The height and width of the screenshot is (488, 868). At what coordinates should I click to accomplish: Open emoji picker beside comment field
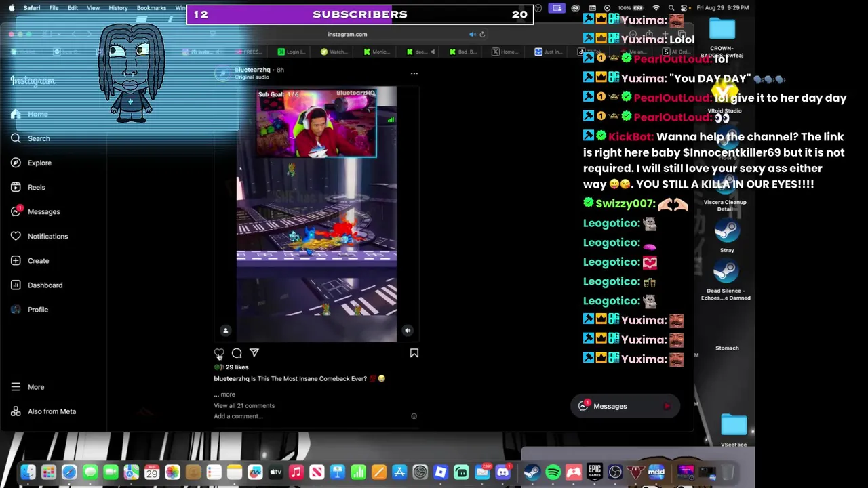pos(414,416)
